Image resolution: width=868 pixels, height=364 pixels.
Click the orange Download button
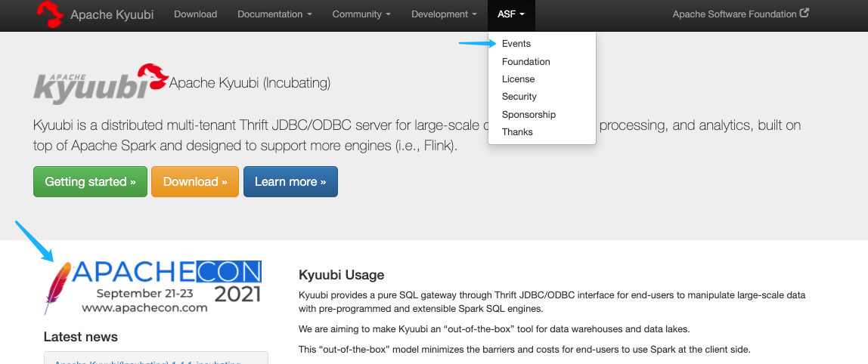click(195, 181)
